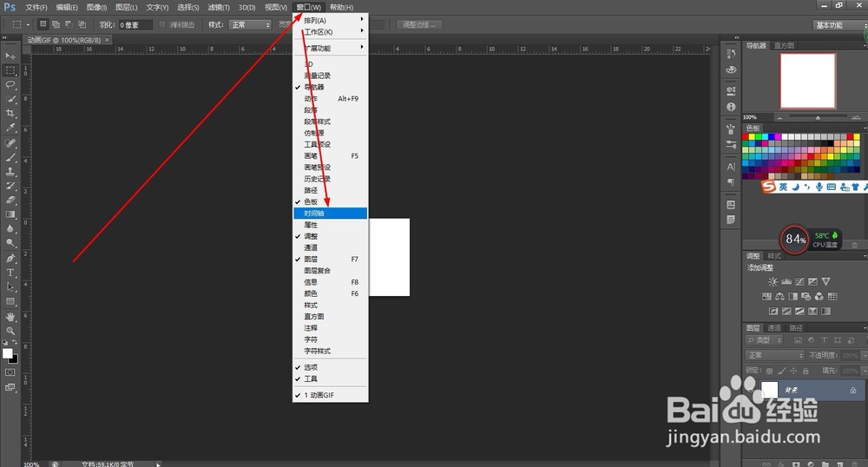Expand the 工作区(K) submenu
This screenshot has width=868, height=467.
[331, 32]
